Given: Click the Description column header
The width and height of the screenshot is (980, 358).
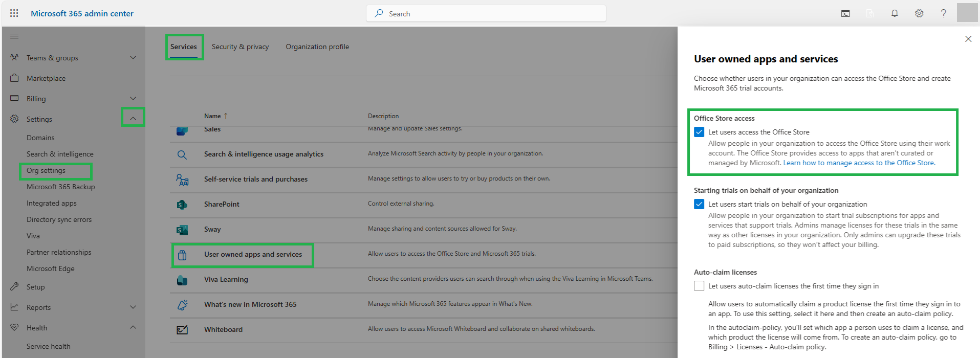Looking at the screenshot, I should (383, 116).
